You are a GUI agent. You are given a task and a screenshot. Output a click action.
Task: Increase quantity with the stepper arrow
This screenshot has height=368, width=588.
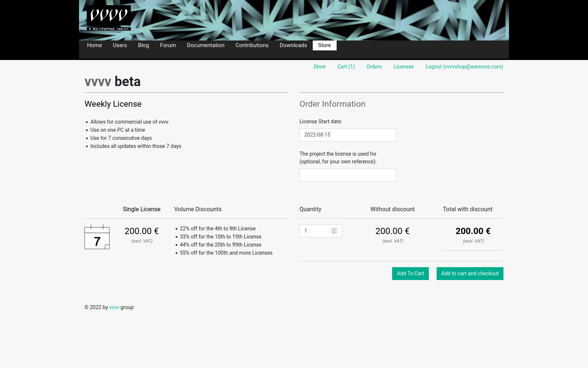[334, 229]
